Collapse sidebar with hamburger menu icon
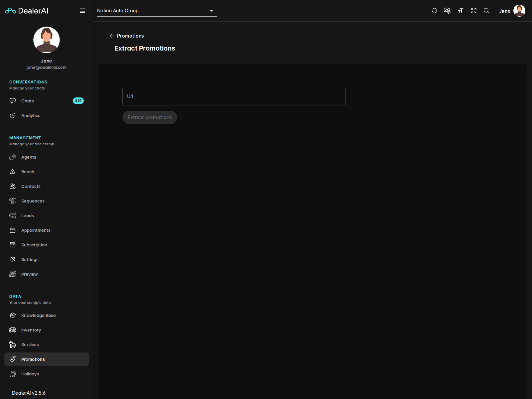532x399 pixels. (x=82, y=11)
